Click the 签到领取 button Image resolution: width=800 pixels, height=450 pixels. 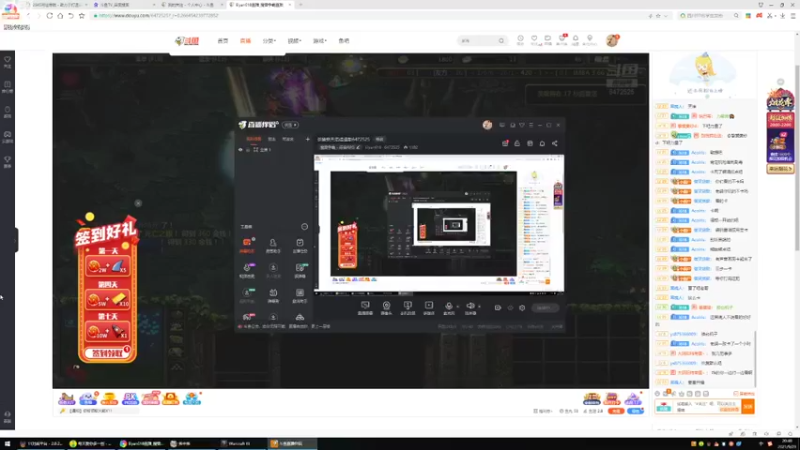coord(107,353)
